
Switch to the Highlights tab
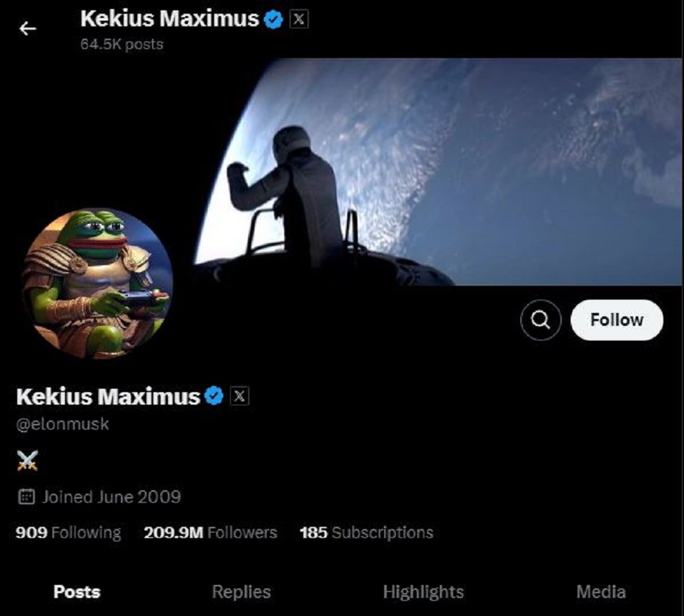pyautogui.click(x=423, y=592)
